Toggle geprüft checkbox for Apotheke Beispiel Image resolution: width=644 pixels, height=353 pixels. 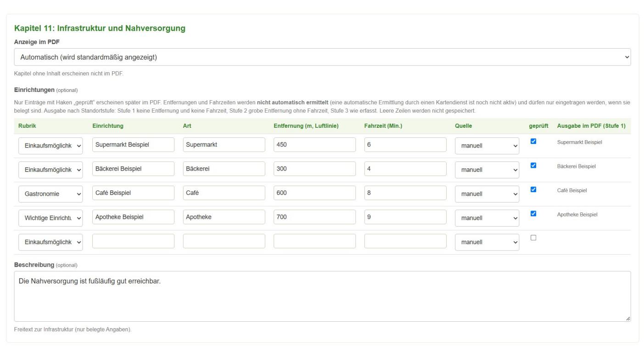(x=533, y=214)
